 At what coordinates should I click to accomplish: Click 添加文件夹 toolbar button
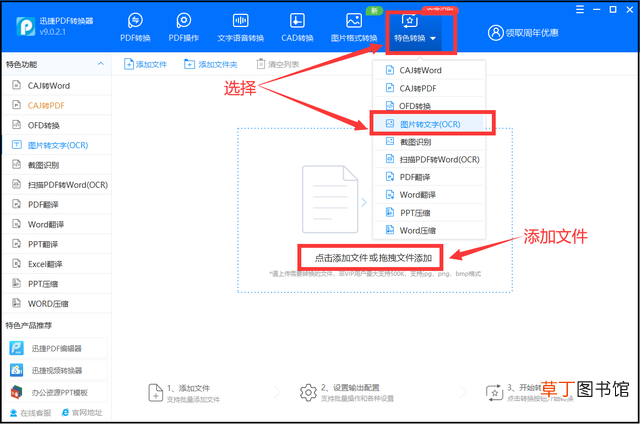point(211,64)
